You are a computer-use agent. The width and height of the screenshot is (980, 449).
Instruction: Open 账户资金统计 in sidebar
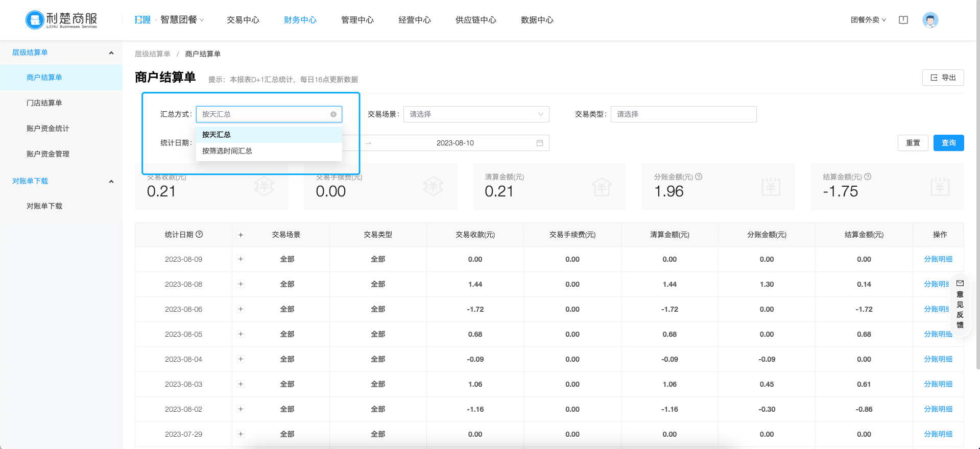tap(61, 129)
